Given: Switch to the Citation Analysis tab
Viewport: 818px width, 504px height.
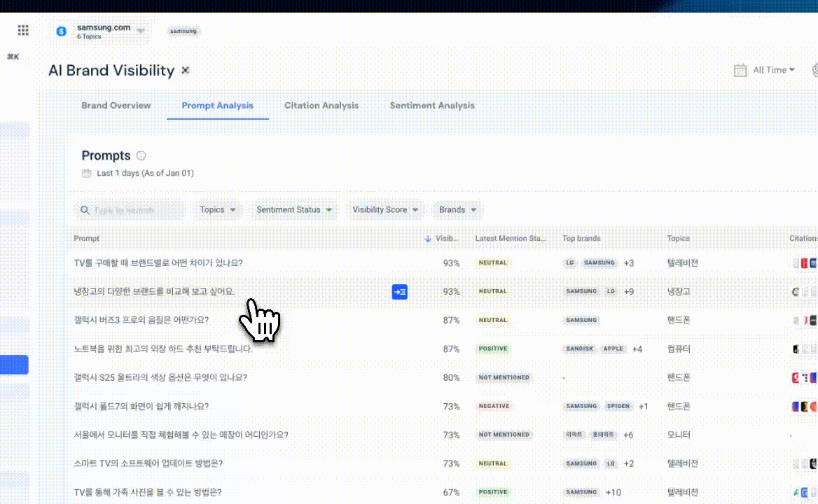Looking at the screenshot, I should (321, 106).
